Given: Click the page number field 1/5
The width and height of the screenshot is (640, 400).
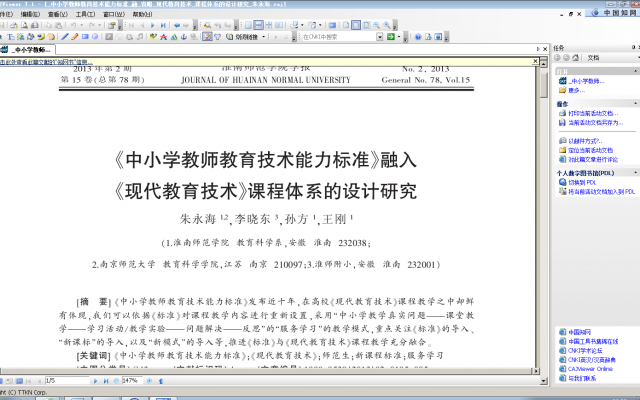Looking at the screenshot, I should pyautogui.click(x=67, y=381).
